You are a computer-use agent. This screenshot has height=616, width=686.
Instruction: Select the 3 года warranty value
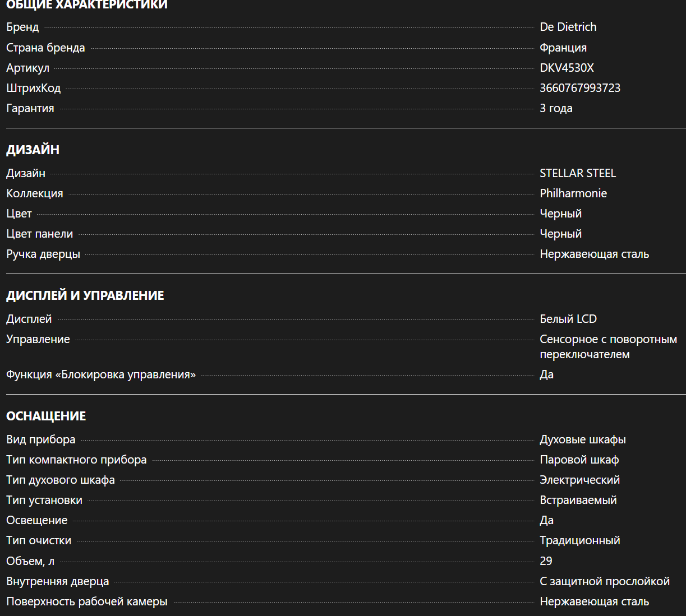(556, 108)
